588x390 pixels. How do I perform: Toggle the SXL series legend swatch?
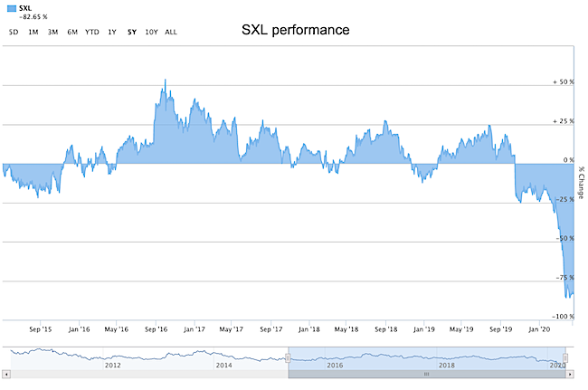pyautogui.click(x=12, y=9)
